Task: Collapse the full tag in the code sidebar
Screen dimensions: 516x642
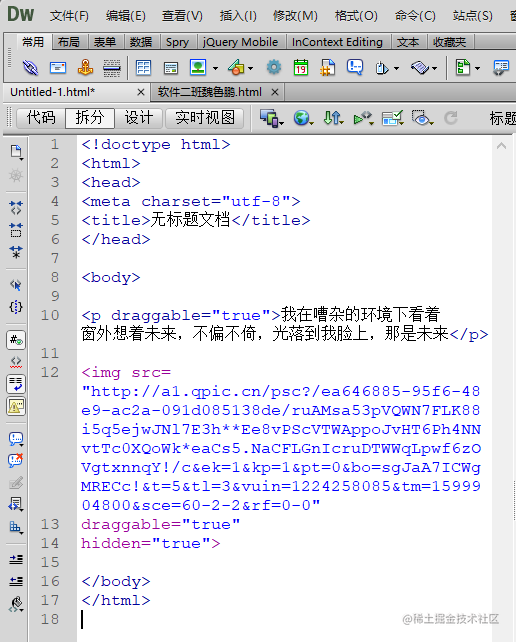Action: click(16, 208)
